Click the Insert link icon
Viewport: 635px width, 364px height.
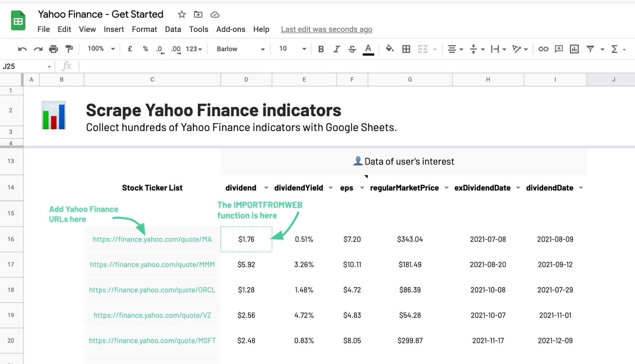(543, 49)
